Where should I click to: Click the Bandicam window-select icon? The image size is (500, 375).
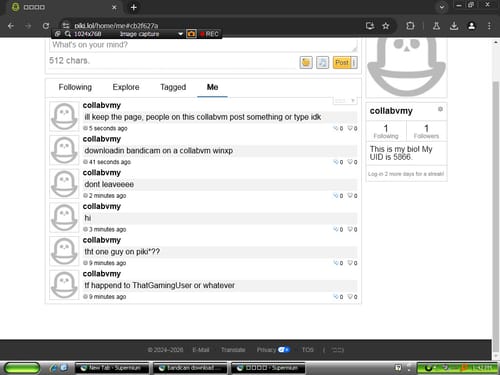[58, 34]
